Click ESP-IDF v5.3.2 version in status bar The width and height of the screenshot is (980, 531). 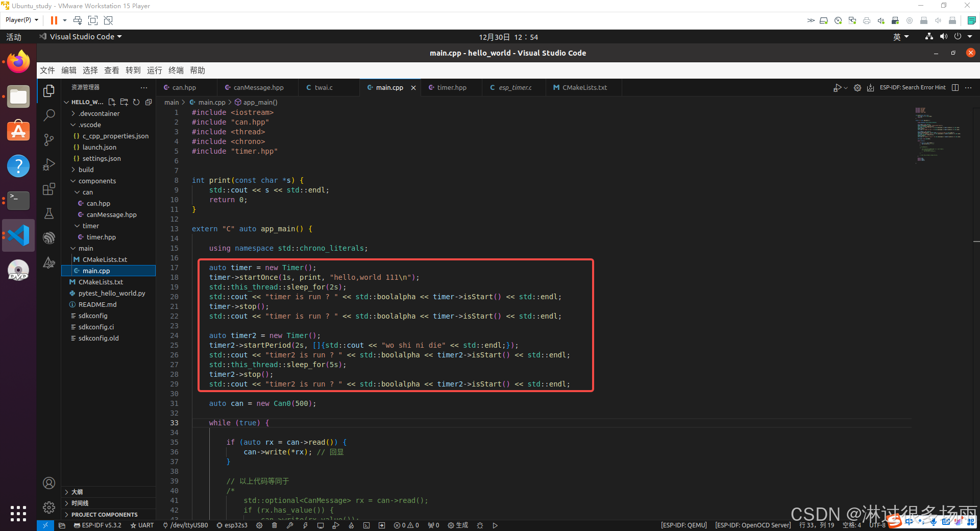[97, 525]
